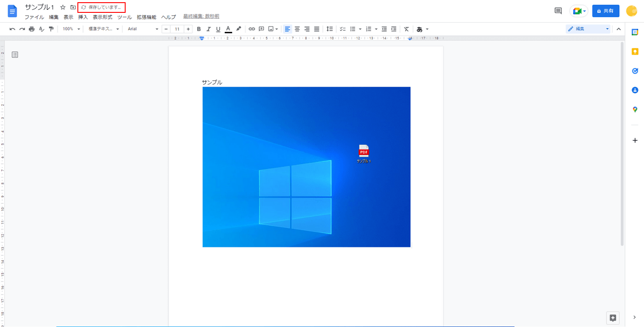Increase font size with plus button
Image resolution: width=644 pixels, height=327 pixels.
188,29
